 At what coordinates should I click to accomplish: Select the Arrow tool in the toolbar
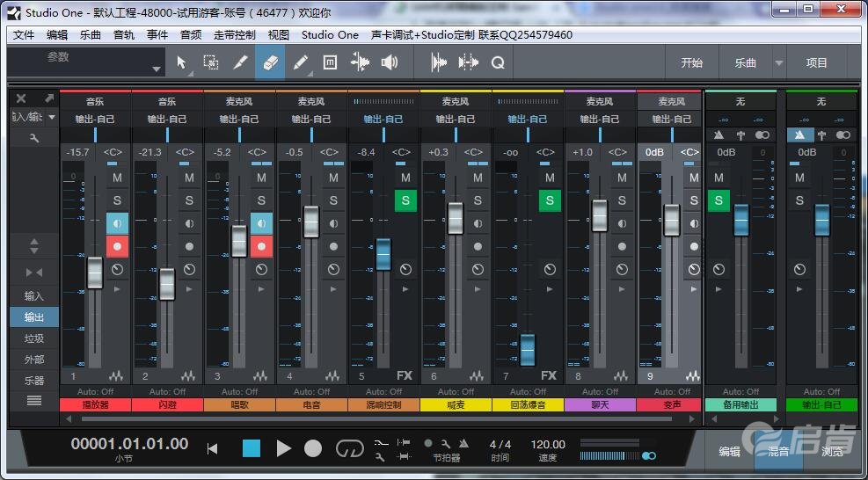[181, 62]
